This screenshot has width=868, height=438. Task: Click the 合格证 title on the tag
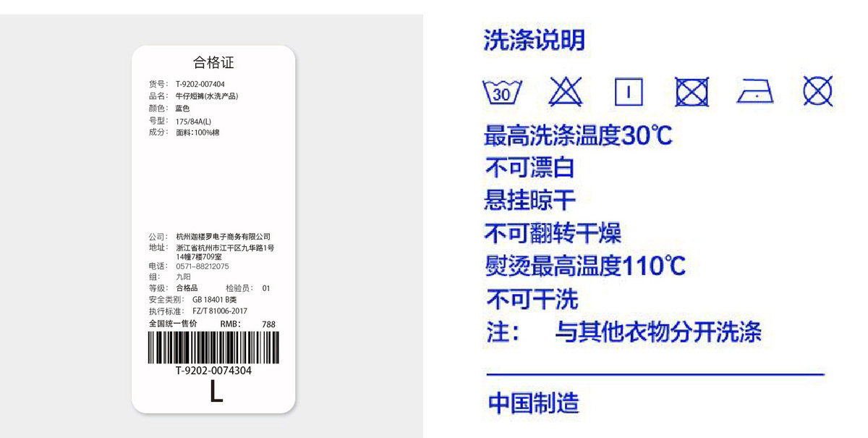(x=213, y=62)
